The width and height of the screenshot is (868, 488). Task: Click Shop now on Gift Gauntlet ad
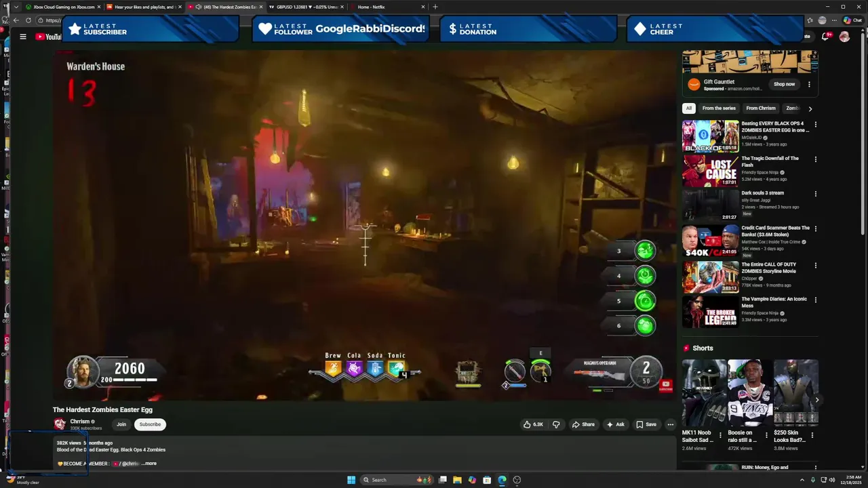click(x=784, y=85)
